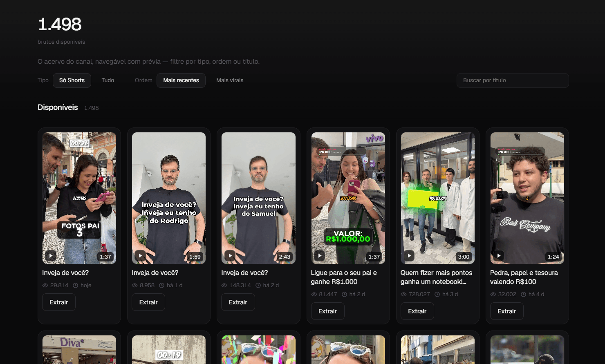Click the eye icon beside 148.314

pos(224,285)
